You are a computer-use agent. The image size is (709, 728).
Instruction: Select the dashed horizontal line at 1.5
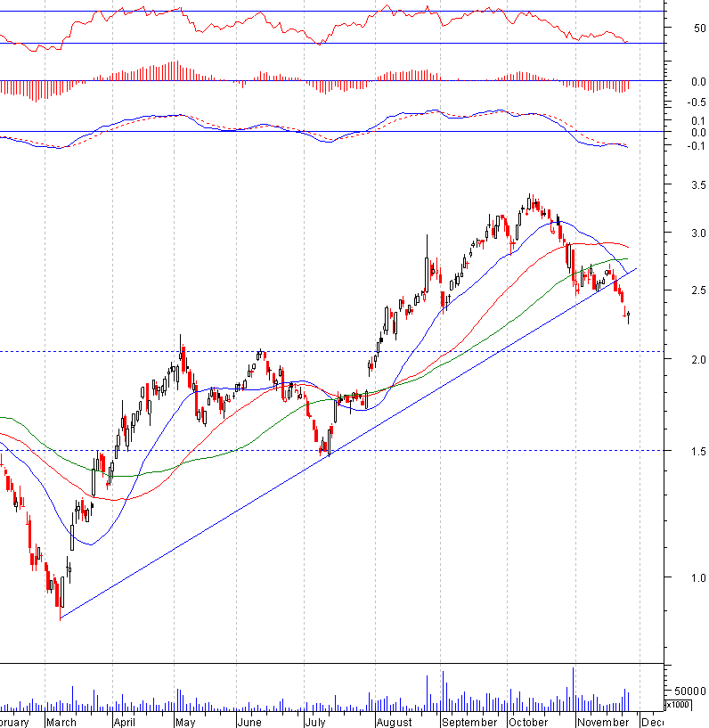pyautogui.click(x=331, y=450)
